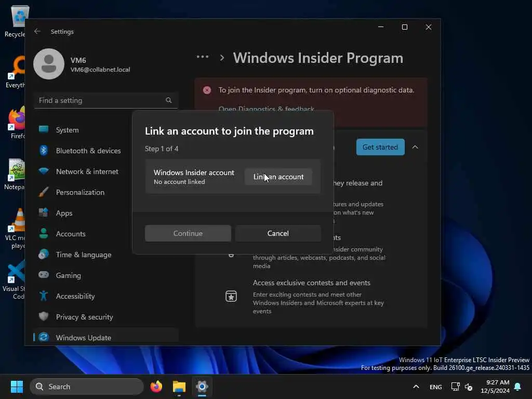The width and height of the screenshot is (532, 399).
Task: Cancel the link account dialog
Action: 278,233
